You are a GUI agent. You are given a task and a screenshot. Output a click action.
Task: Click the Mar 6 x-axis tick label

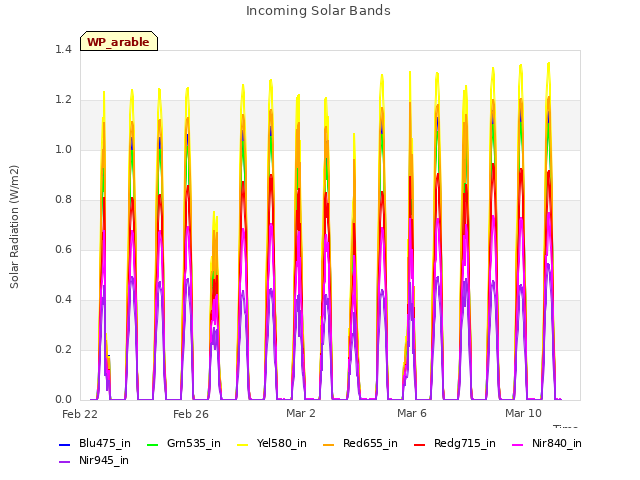coord(412,413)
